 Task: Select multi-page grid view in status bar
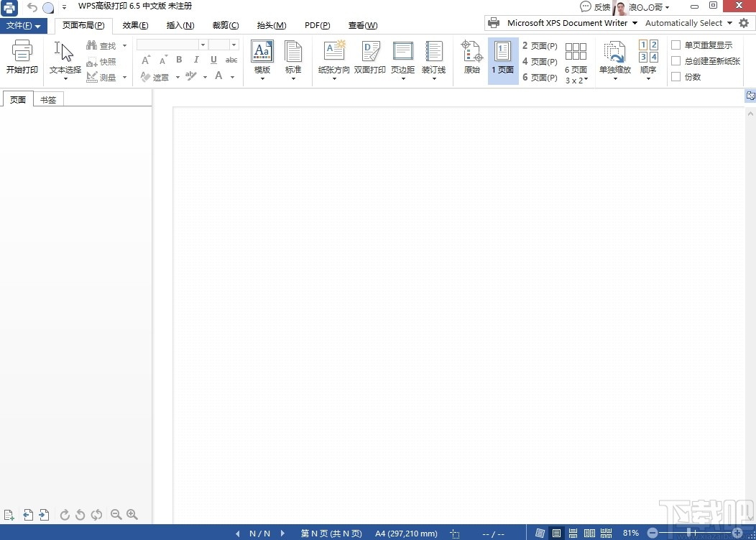[606, 534]
